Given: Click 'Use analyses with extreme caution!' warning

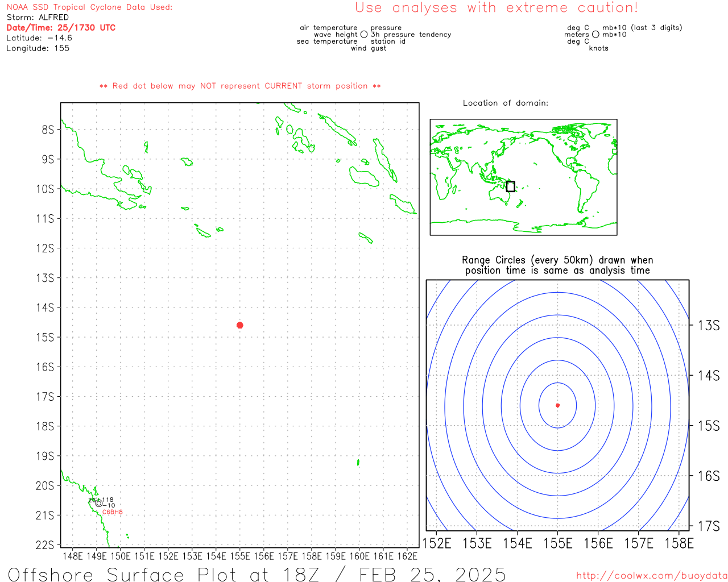Looking at the screenshot, I should coord(497,8).
